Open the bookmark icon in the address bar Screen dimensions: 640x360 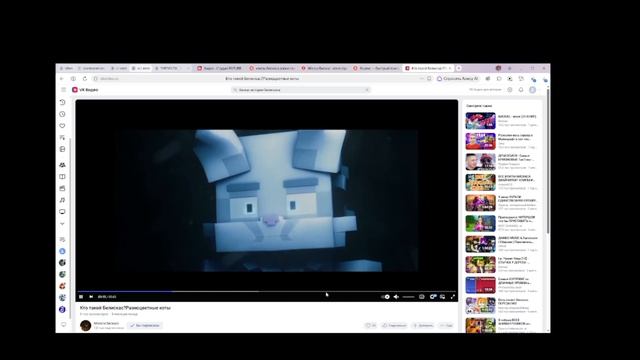pyautogui.click(x=429, y=78)
